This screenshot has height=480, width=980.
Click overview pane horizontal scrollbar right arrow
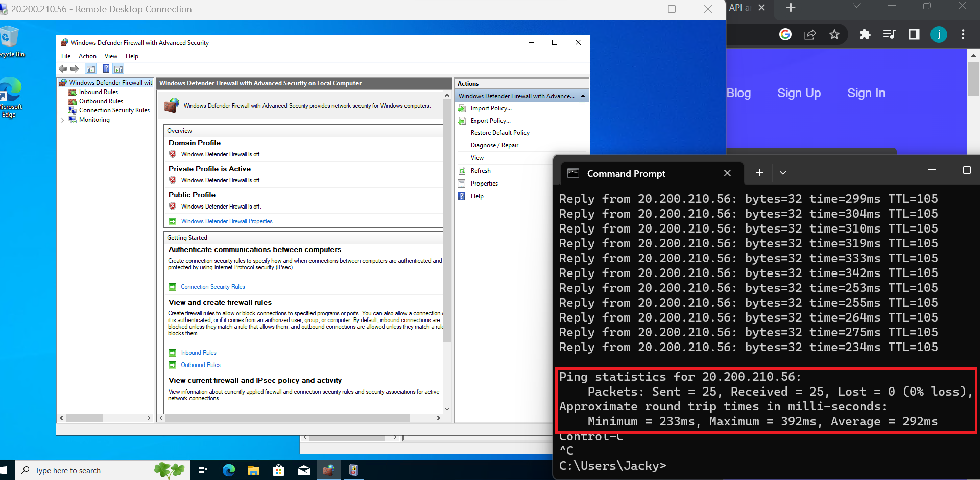[x=438, y=418]
